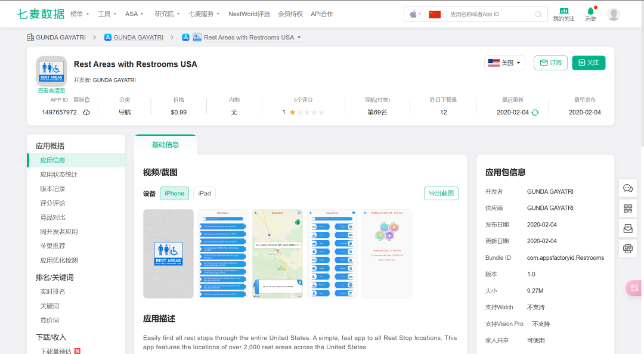Click the search magnifier icon
Screen dimensions: 644x354
(x=538, y=14)
